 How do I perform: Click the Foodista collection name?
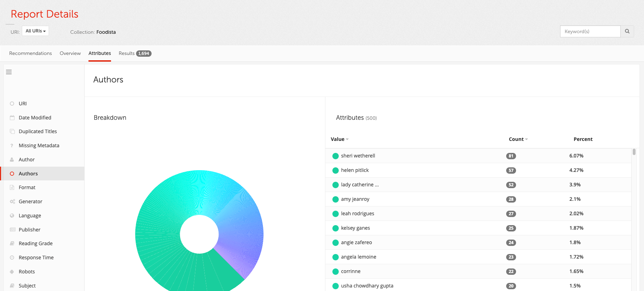(106, 32)
